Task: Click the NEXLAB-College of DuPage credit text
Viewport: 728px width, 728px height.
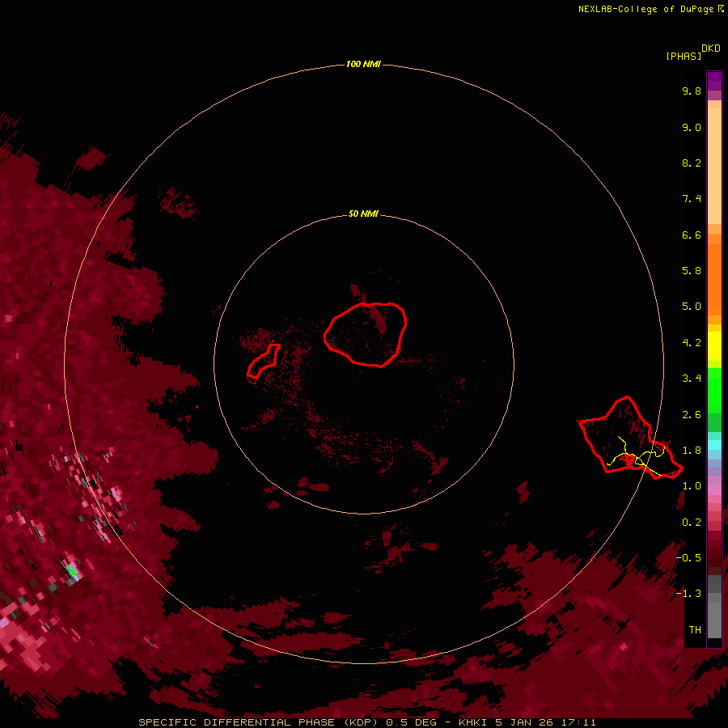Action: 651,9
